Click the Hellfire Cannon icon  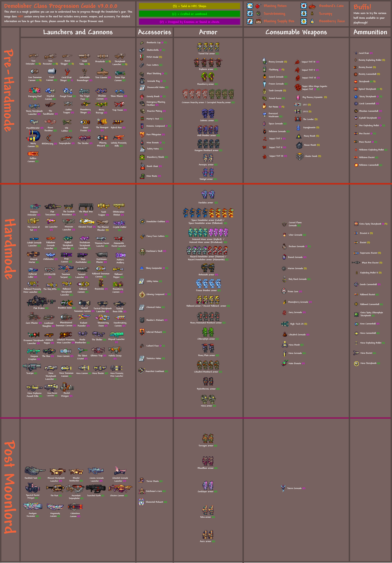pyautogui.click(x=33, y=154)
